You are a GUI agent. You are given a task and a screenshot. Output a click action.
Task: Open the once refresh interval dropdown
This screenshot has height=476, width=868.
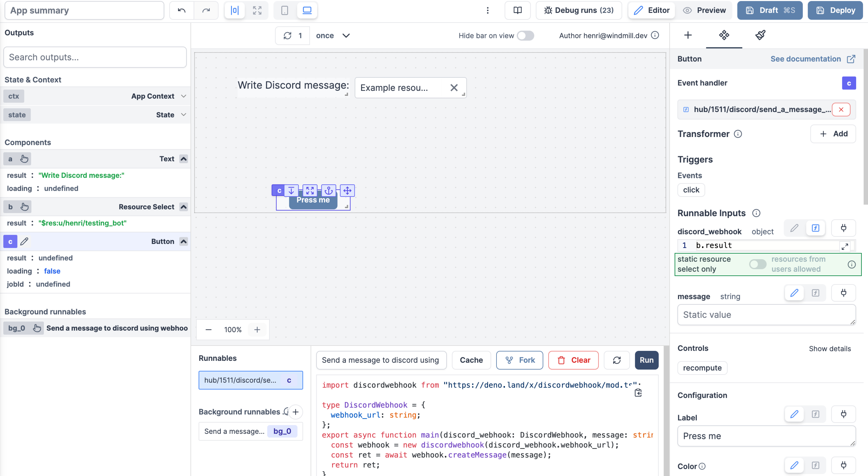click(333, 36)
